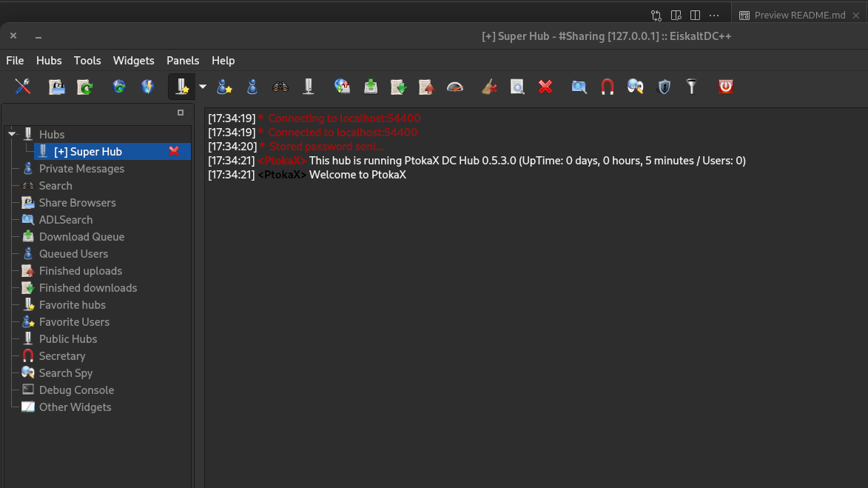Viewport: 868px width, 488px height.
Task: Click the ADLSearch toolbar icon
Action: point(579,87)
